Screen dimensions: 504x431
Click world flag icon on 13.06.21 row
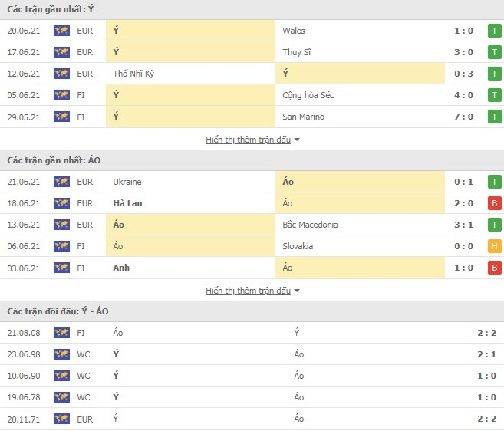[x=61, y=225]
